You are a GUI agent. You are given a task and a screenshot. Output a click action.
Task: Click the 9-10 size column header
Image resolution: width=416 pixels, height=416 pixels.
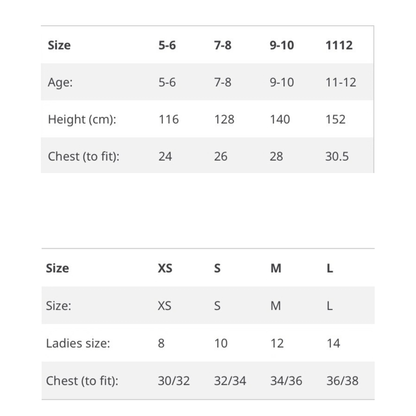pyautogui.click(x=282, y=45)
